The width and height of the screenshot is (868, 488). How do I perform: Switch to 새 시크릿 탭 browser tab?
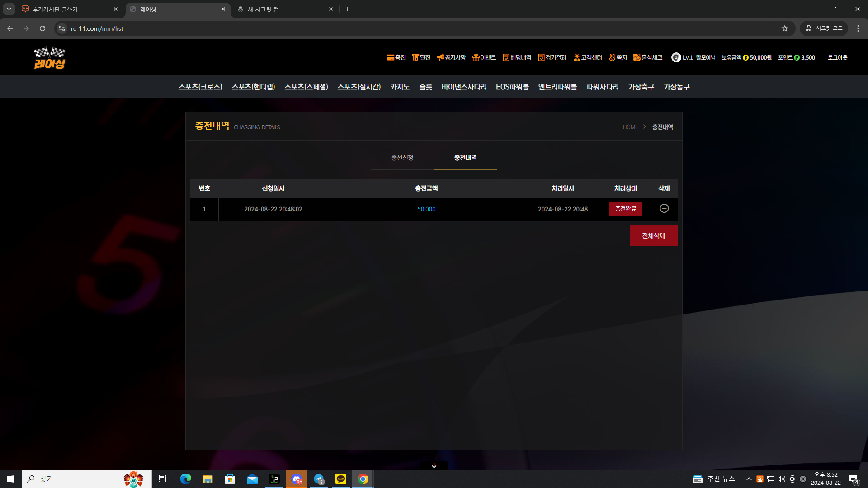286,9
